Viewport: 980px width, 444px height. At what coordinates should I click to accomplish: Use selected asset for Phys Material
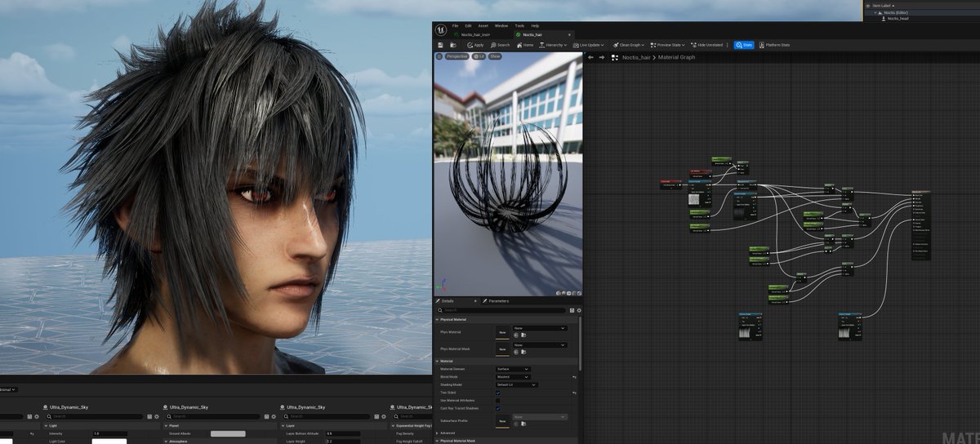[516, 335]
